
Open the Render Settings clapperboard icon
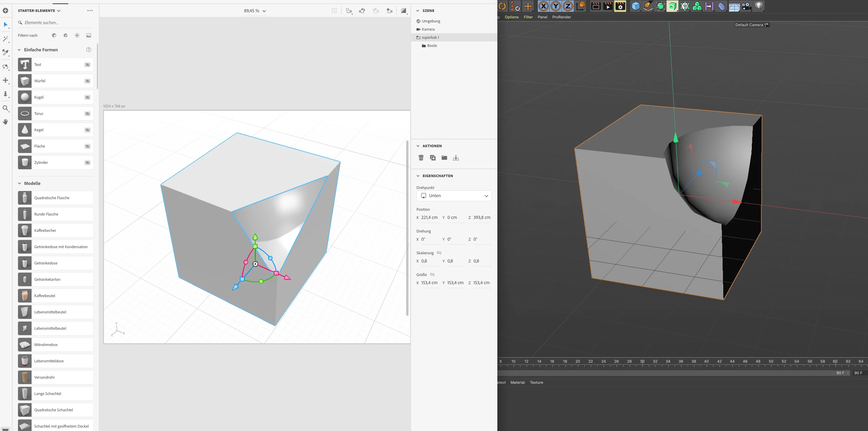point(620,6)
